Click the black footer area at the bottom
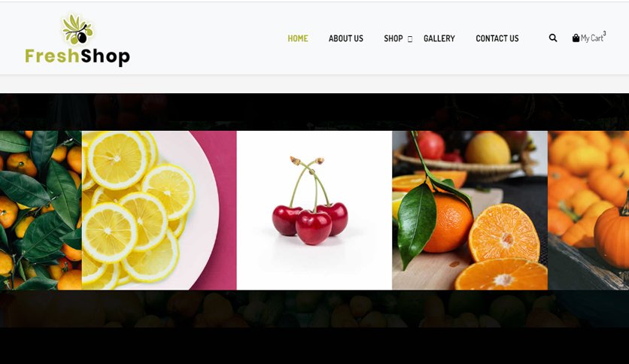Viewport: 629px width, 364px height. [314, 345]
